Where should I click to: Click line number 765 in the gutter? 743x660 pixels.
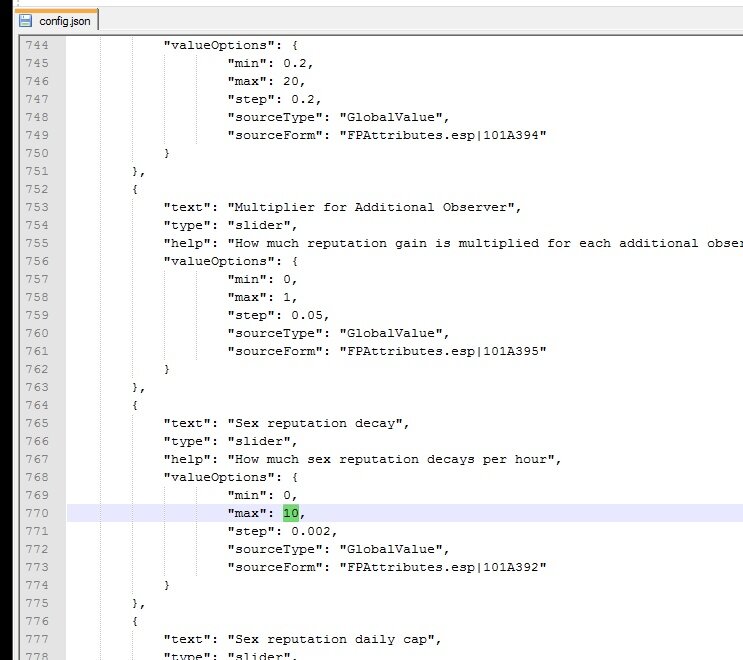point(37,423)
